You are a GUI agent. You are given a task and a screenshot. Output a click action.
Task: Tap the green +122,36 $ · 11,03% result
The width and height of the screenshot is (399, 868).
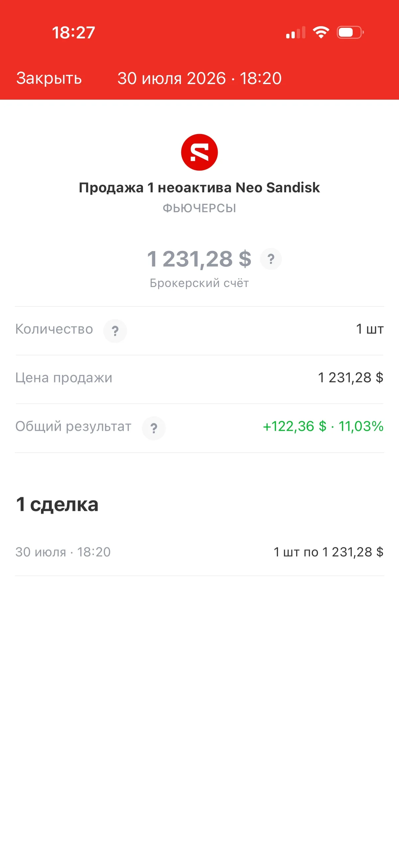323,426
